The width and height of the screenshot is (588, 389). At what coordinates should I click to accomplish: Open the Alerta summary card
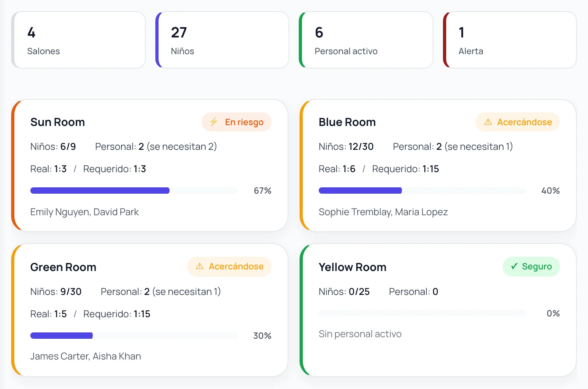[x=510, y=40]
